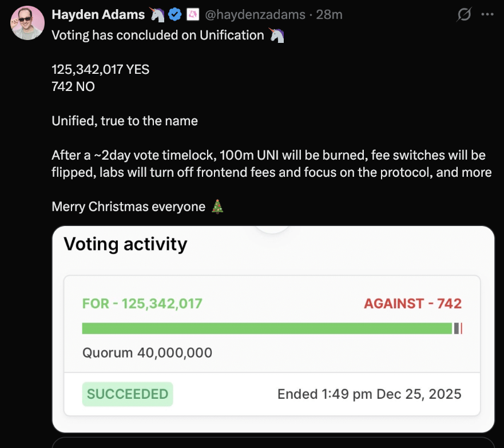Click the Grok slashed-circle icon
The width and height of the screenshot is (504, 448).
coord(464,15)
